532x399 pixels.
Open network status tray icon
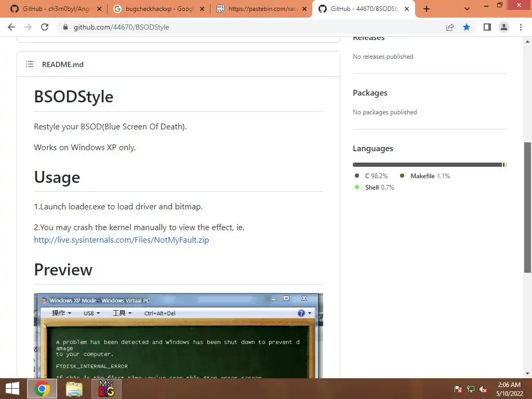[471, 389]
